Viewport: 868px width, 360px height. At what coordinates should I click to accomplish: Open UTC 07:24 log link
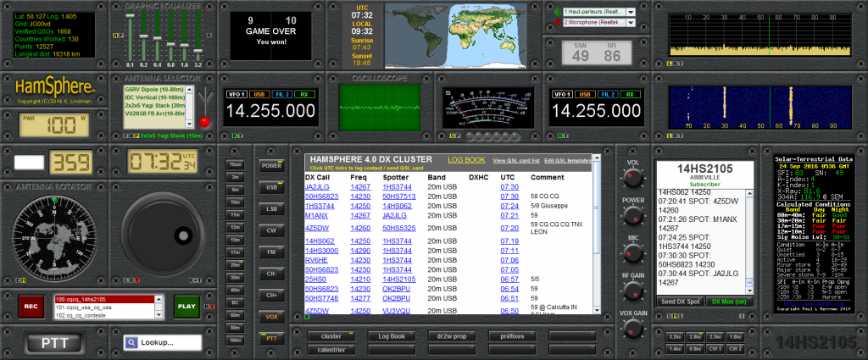tap(509, 206)
